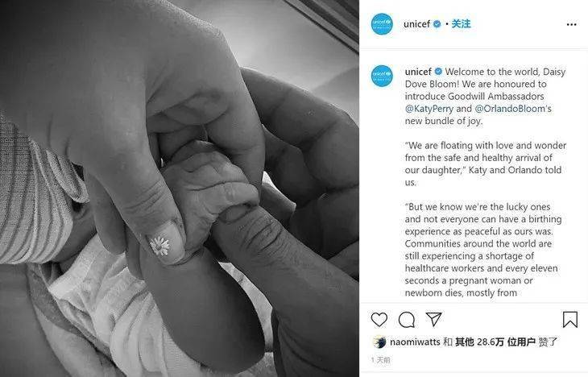
Task: Click the unicef avatar in the header
Action: [382, 24]
